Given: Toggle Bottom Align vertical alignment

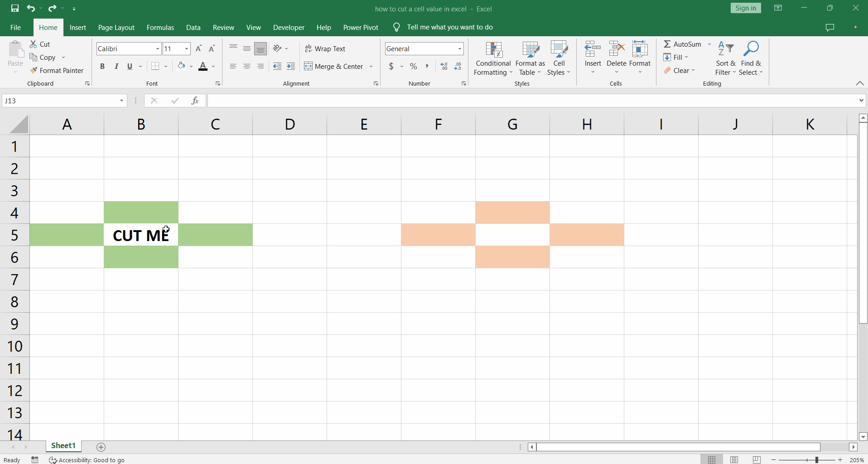Looking at the screenshot, I should tap(260, 48).
